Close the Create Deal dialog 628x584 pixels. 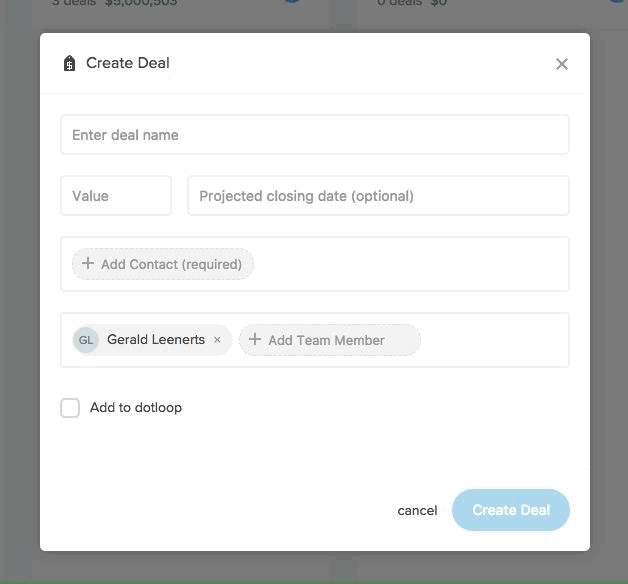pos(562,64)
